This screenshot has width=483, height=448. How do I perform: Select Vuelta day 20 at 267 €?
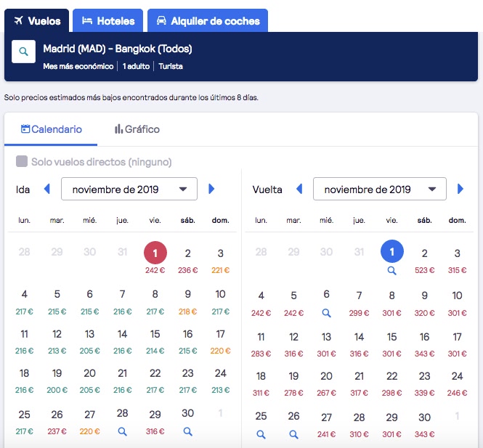[327, 383]
